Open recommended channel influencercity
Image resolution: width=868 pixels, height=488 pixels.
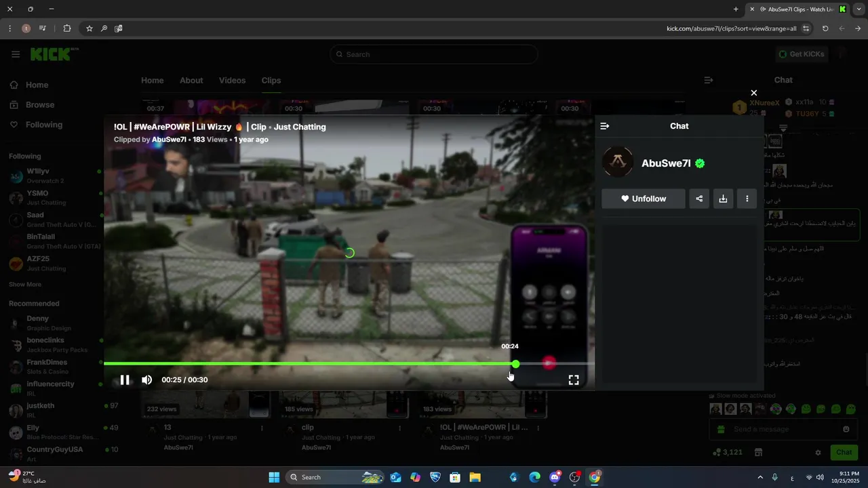54,388
